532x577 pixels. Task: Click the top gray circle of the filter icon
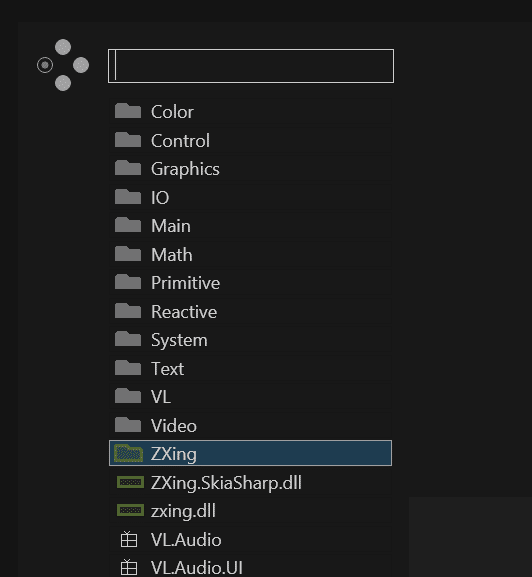coord(63,47)
